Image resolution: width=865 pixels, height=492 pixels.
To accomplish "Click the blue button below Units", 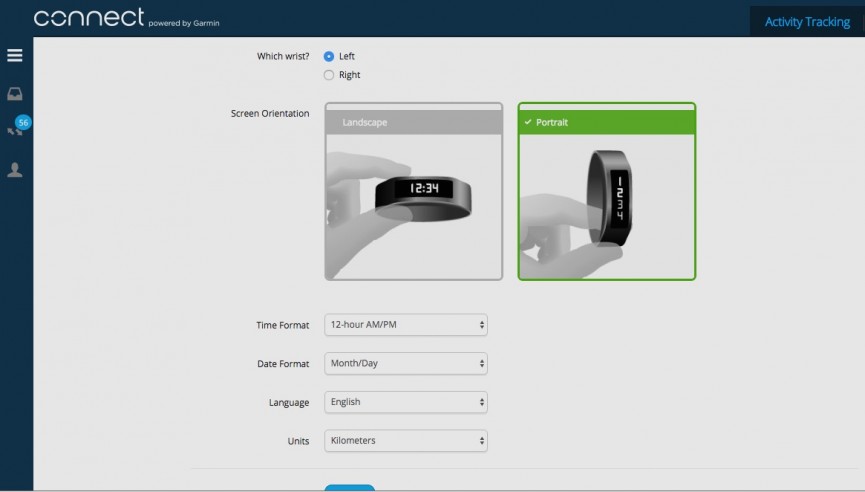I will coord(350,488).
